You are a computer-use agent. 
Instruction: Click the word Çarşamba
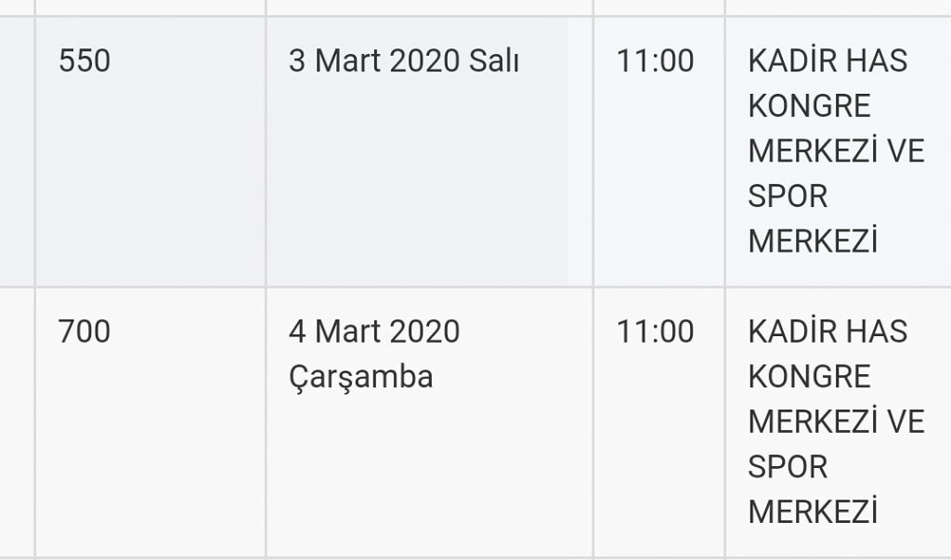click(x=361, y=377)
